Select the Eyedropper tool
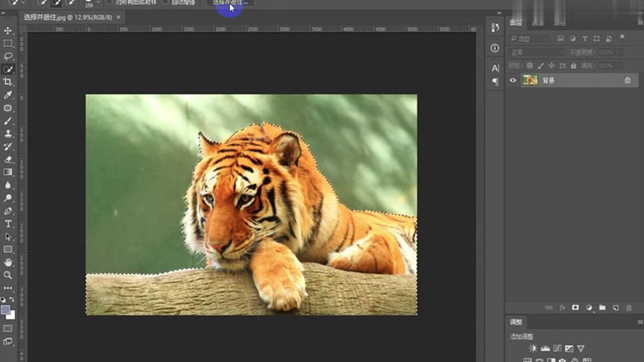Viewport: 644px width, 362px height. (8, 95)
